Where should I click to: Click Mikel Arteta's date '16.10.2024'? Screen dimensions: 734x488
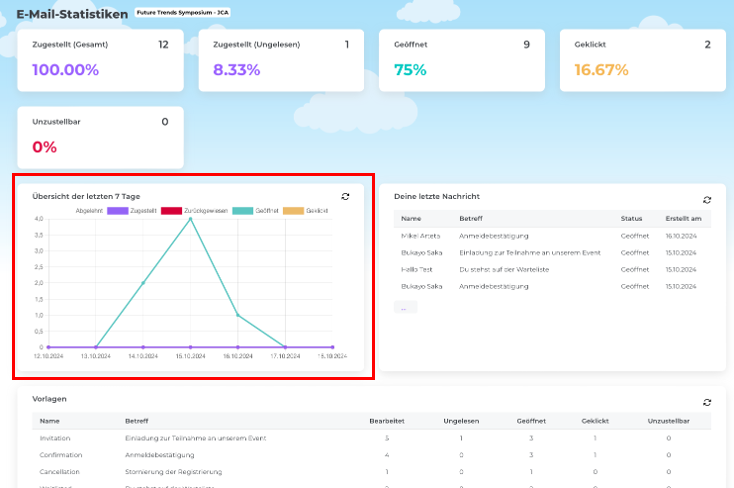click(x=681, y=236)
